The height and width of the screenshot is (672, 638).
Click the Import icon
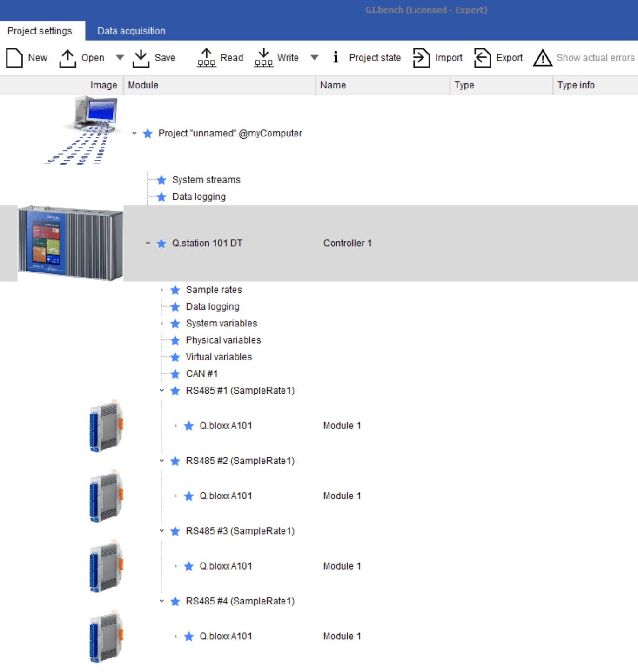coord(421,58)
